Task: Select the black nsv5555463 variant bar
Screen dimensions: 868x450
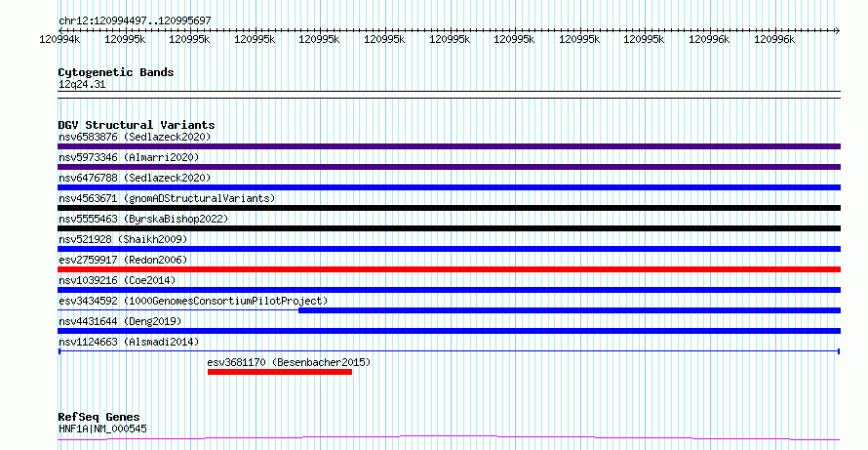Action: [449, 228]
